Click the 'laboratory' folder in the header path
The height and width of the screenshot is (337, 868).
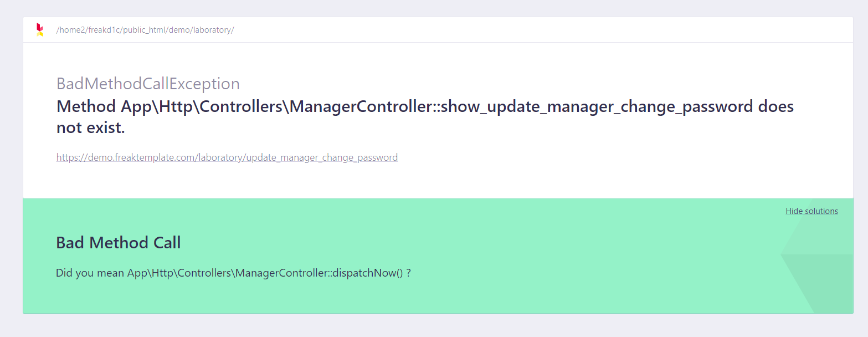(x=212, y=30)
